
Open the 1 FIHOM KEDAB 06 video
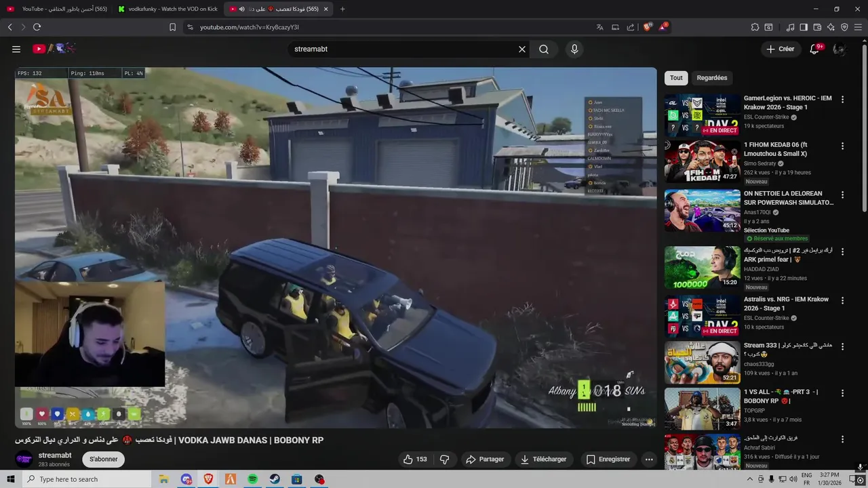[x=702, y=161]
